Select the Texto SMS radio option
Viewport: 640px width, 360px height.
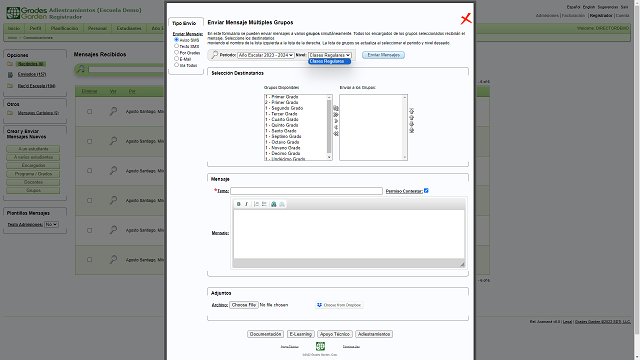[176, 46]
